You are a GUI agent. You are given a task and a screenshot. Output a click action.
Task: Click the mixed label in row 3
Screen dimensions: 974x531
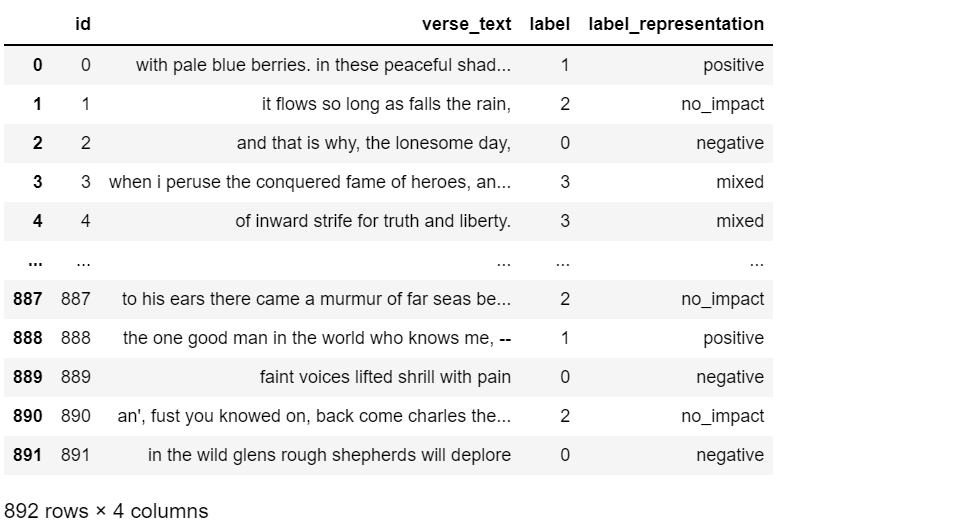pyautogui.click(x=739, y=183)
